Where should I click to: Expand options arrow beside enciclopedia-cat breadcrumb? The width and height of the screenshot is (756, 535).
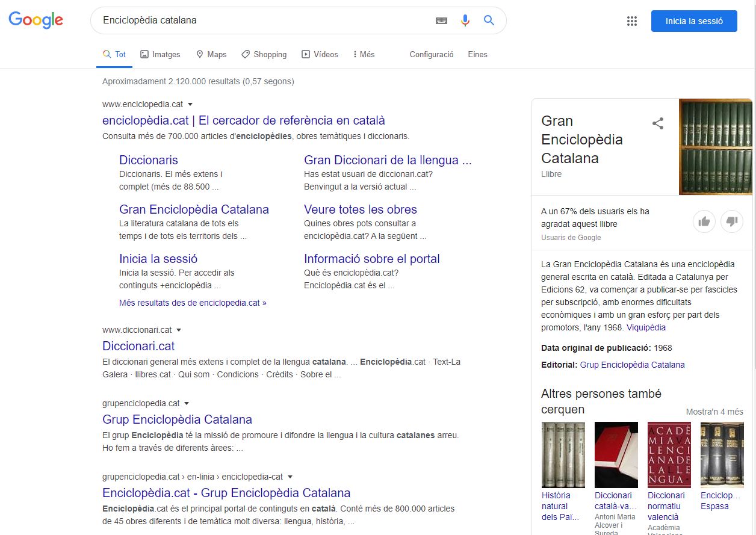(x=290, y=477)
